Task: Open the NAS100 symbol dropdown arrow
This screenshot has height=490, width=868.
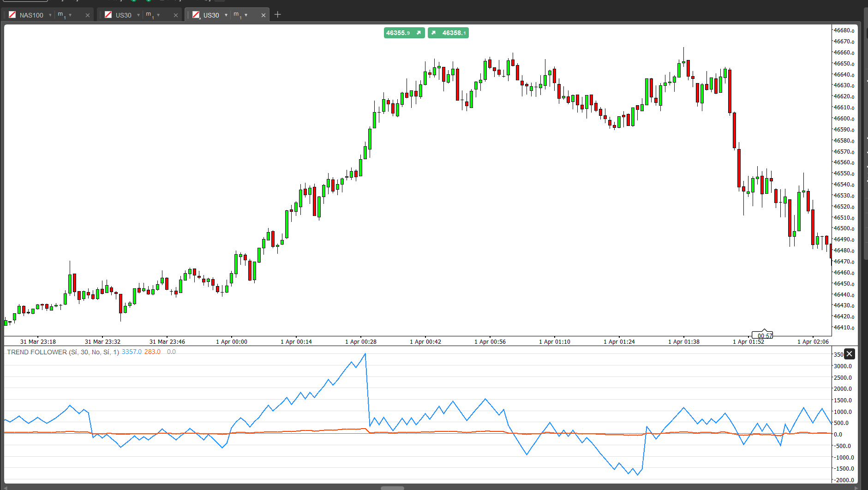Action: 50,15
